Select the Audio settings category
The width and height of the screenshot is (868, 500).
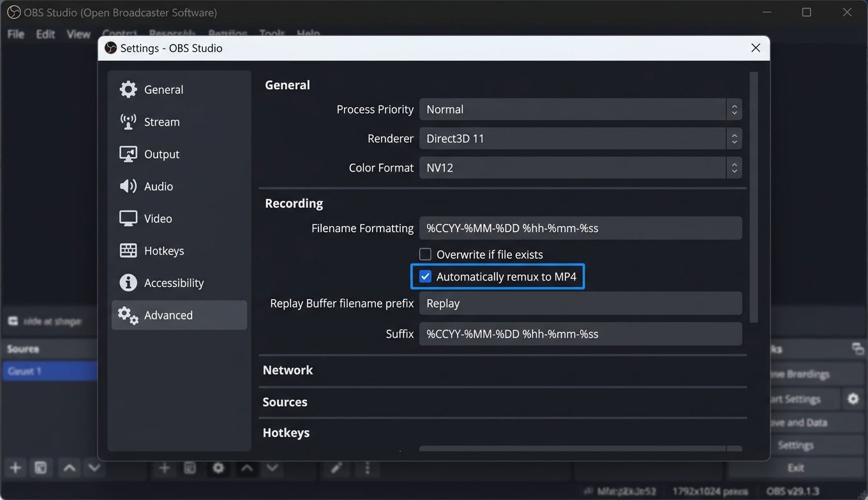pos(179,186)
